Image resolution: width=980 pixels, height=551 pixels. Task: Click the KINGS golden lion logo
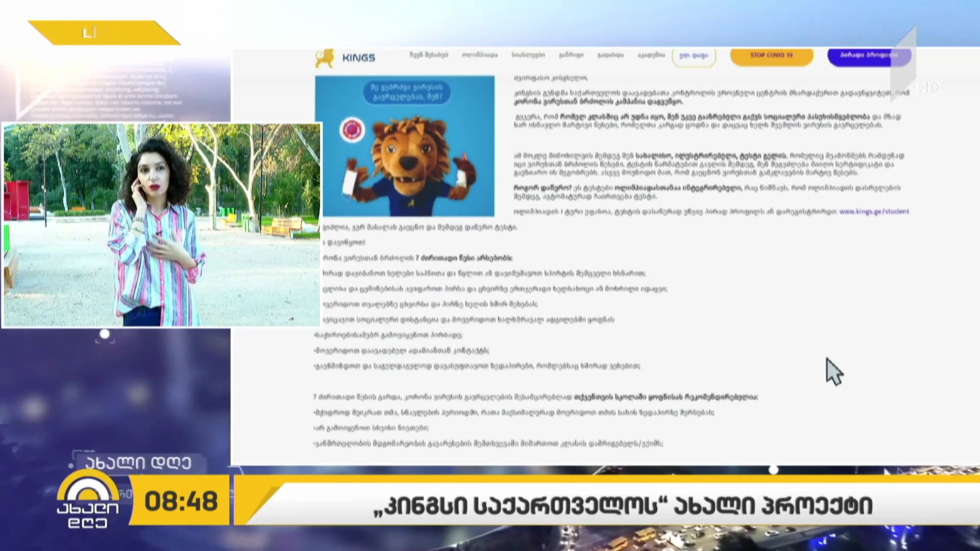(325, 58)
